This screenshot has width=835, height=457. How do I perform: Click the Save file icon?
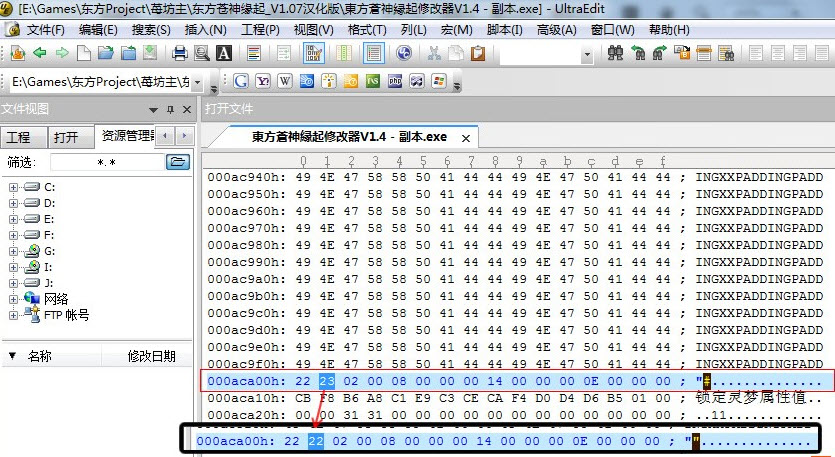[x=150, y=53]
